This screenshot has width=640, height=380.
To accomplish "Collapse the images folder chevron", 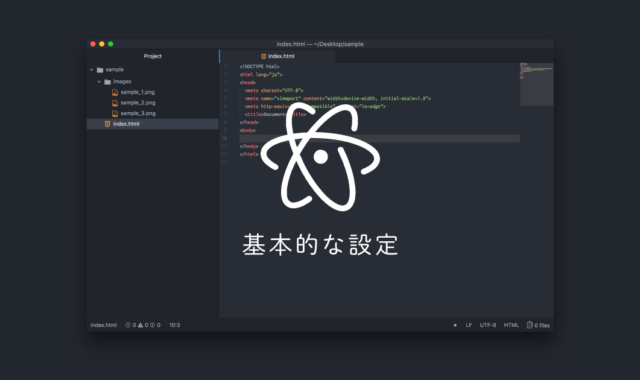I will point(99,82).
